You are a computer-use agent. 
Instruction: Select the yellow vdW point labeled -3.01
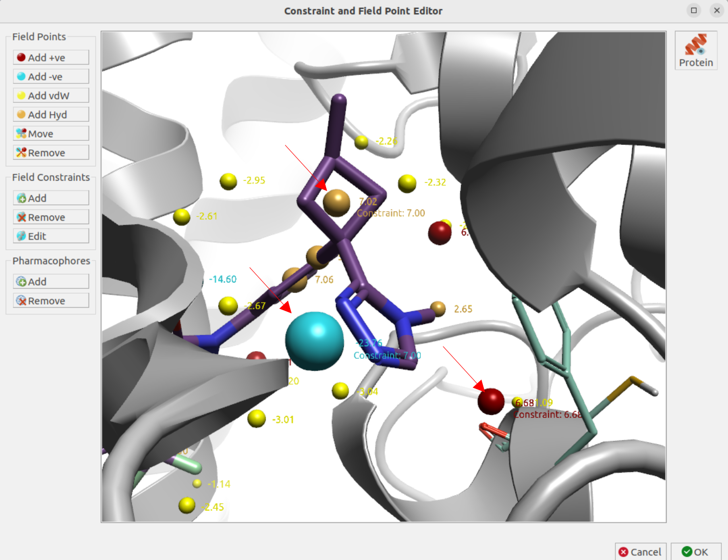click(x=256, y=418)
